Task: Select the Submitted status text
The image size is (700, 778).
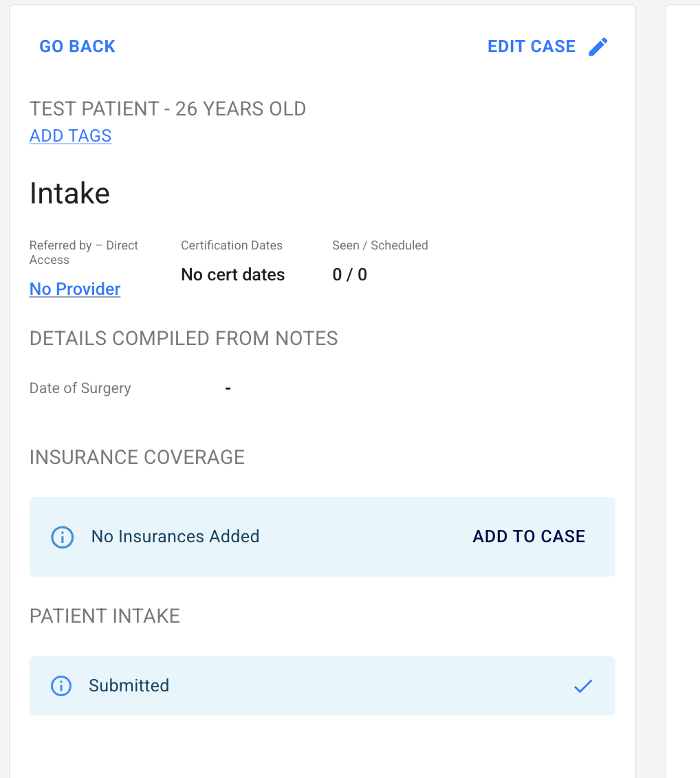Action: point(129,686)
